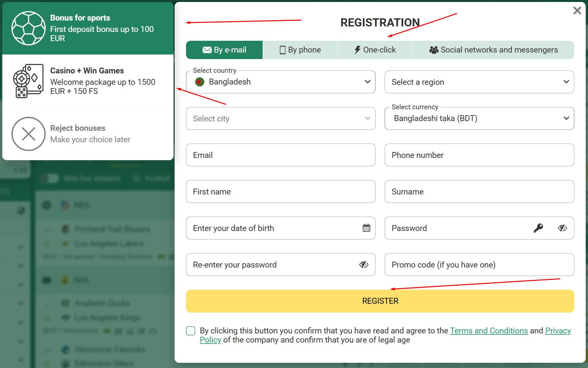The height and width of the screenshot is (368, 588).
Task: Switch to the By phone tab
Action: (x=300, y=50)
